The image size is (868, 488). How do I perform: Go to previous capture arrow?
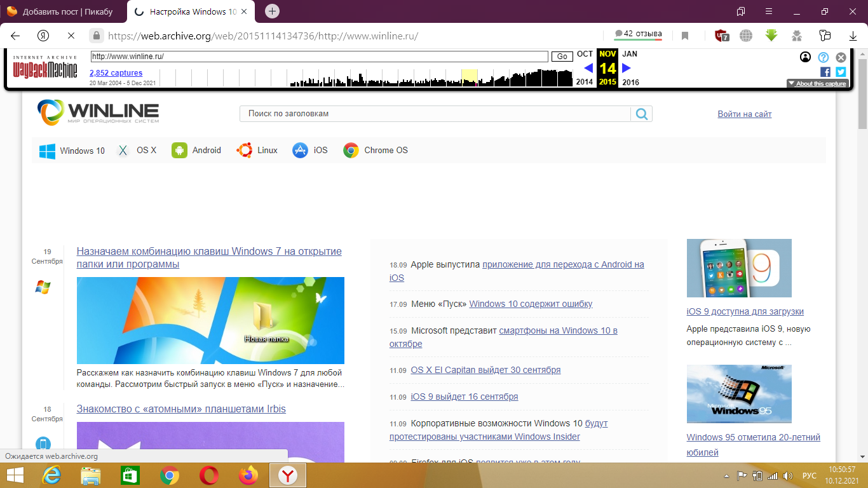click(588, 68)
